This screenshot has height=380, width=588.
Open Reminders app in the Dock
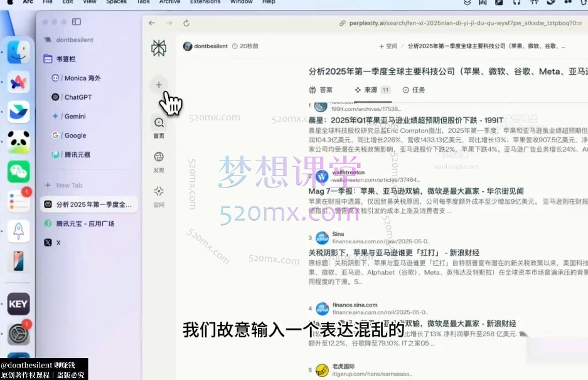coord(18,201)
